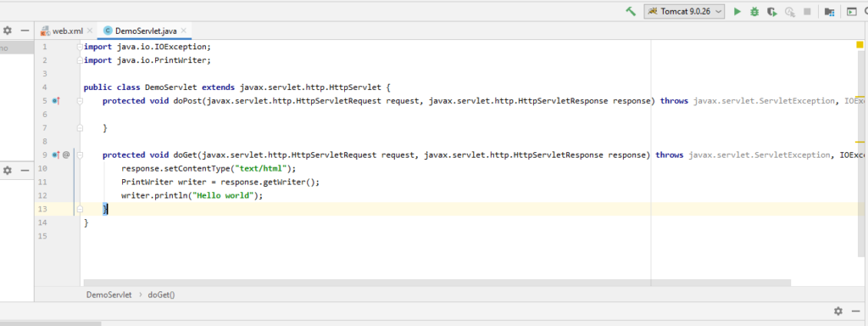Screen dimensions: 868x326
Task: Click the upper warning stripe mark on the error stripe
Action: point(860,97)
